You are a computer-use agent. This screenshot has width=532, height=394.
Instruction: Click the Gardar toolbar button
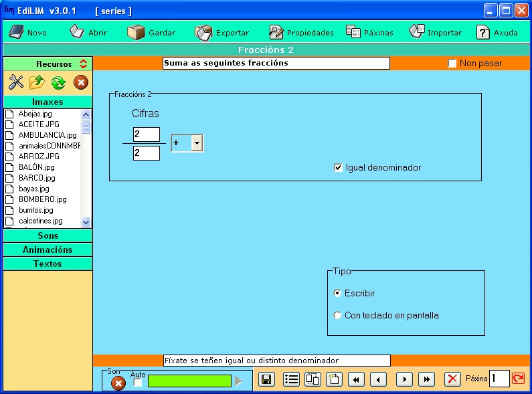click(152, 32)
